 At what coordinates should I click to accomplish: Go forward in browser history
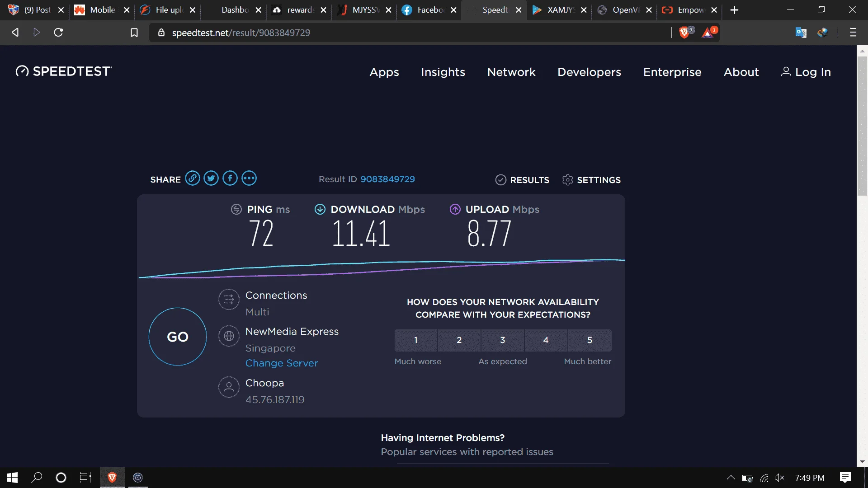click(x=37, y=33)
